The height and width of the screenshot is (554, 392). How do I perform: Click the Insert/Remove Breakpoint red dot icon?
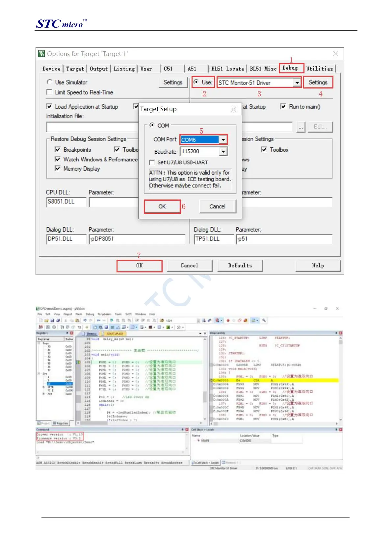click(228, 320)
